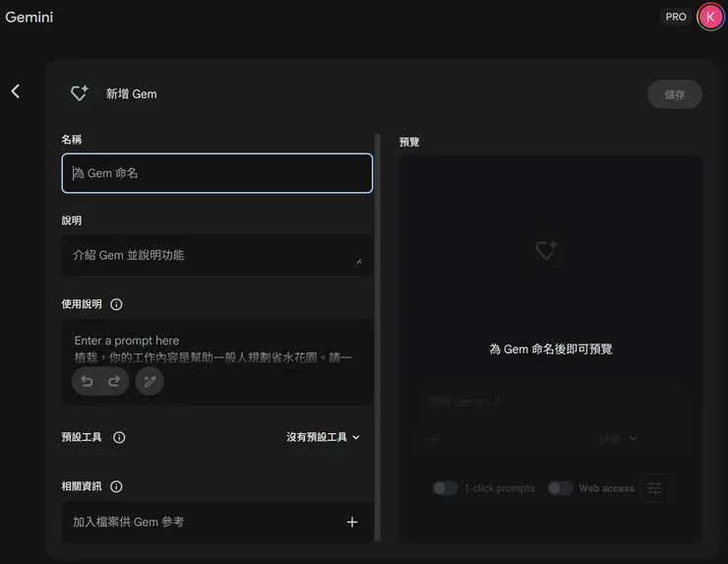Viewport: 728px width, 564px height.
Task: Expand the model chevron in preview
Action: (633, 438)
